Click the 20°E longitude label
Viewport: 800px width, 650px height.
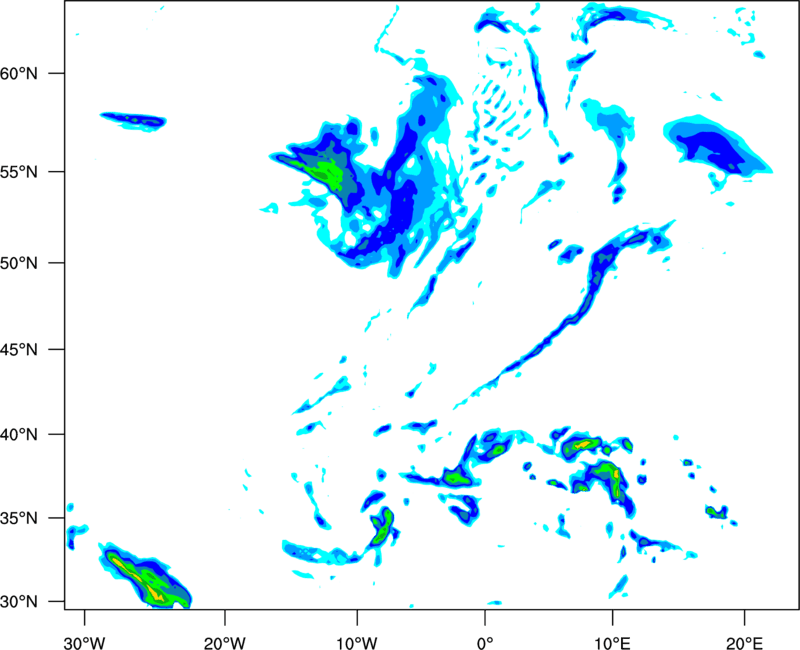pyautogui.click(x=744, y=643)
